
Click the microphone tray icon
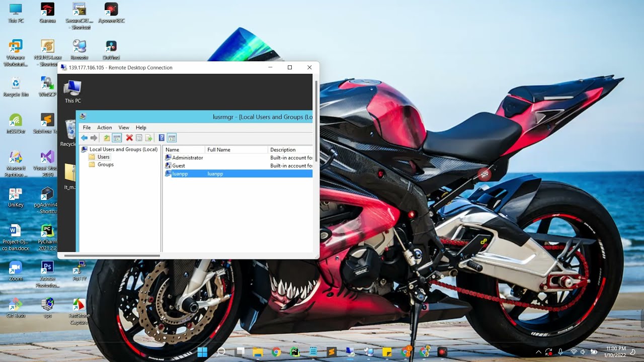pos(560,352)
